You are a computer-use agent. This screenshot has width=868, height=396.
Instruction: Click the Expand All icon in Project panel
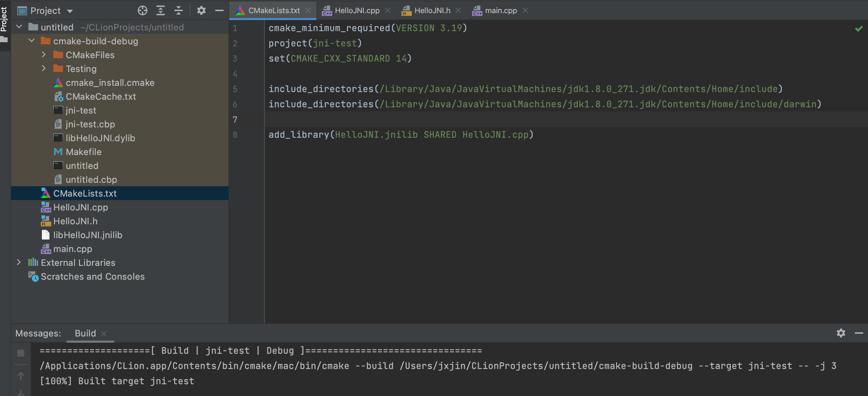(160, 11)
